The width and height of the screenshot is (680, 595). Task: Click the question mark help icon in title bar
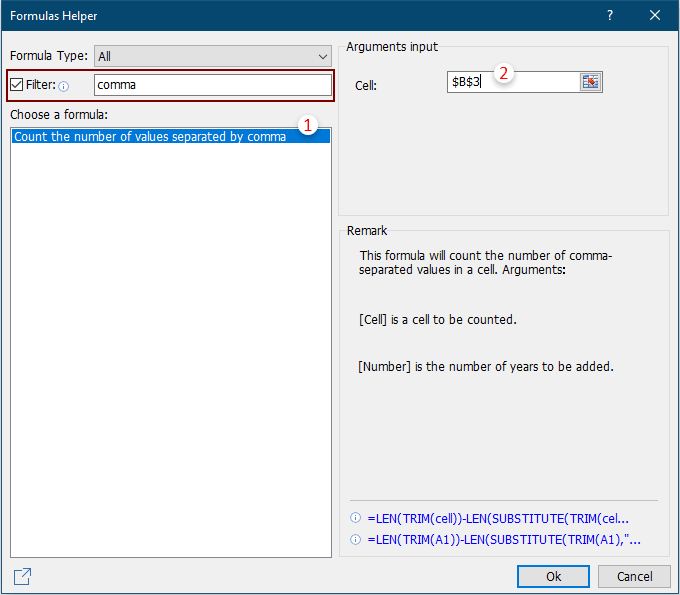(609, 15)
